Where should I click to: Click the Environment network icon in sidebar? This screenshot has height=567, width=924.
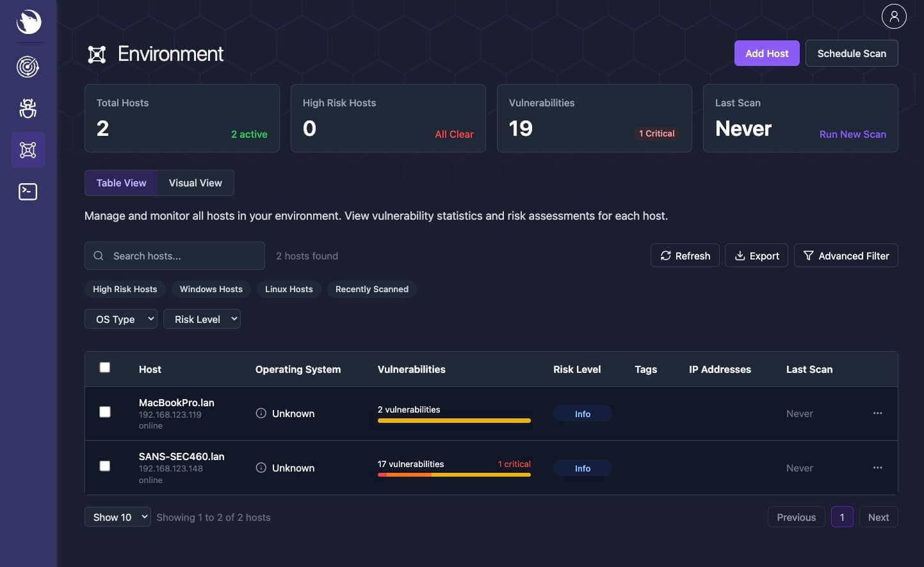tap(28, 149)
